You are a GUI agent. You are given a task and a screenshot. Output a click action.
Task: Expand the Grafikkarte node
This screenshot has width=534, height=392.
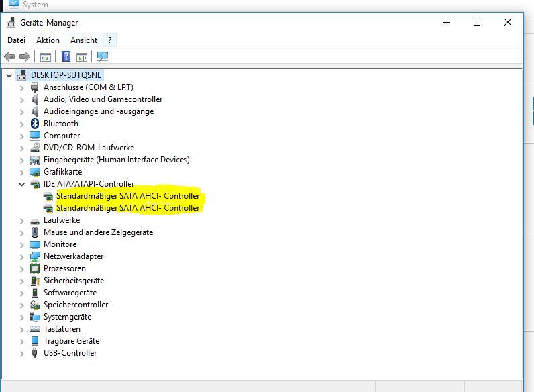pos(21,172)
